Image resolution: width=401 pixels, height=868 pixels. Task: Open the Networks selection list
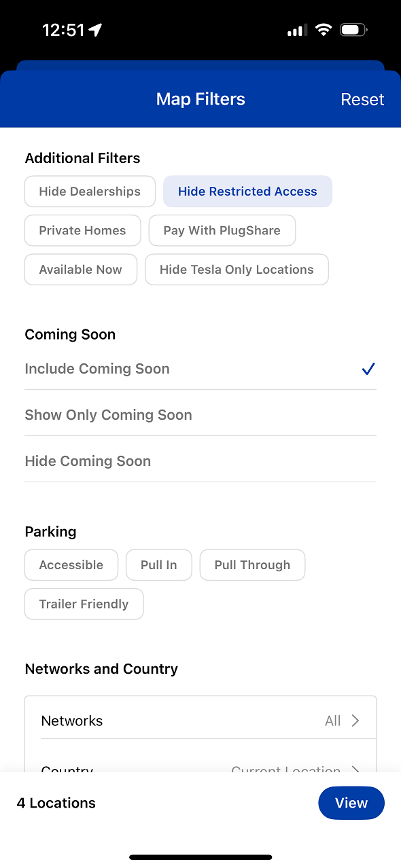[x=201, y=721]
